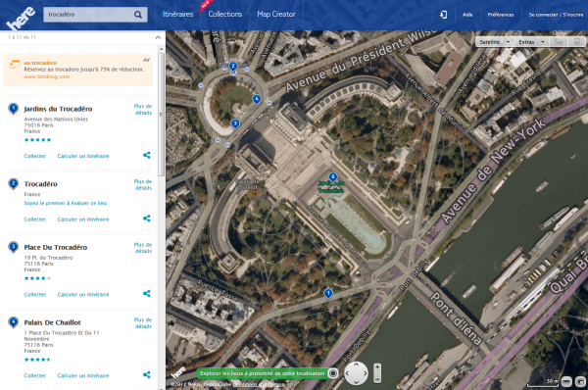Open Map Creator
Screen dimensions: 588x390
[x=276, y=15]
